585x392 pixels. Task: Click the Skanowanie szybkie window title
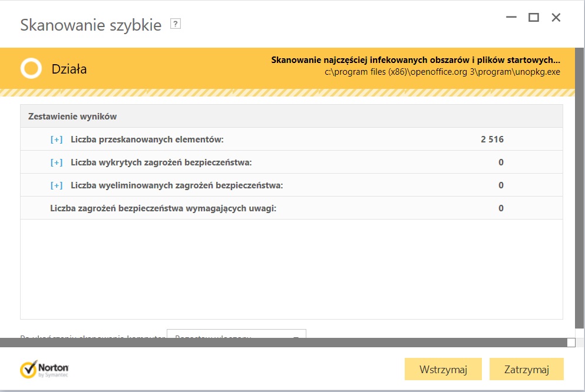click(x=91, y=25)
